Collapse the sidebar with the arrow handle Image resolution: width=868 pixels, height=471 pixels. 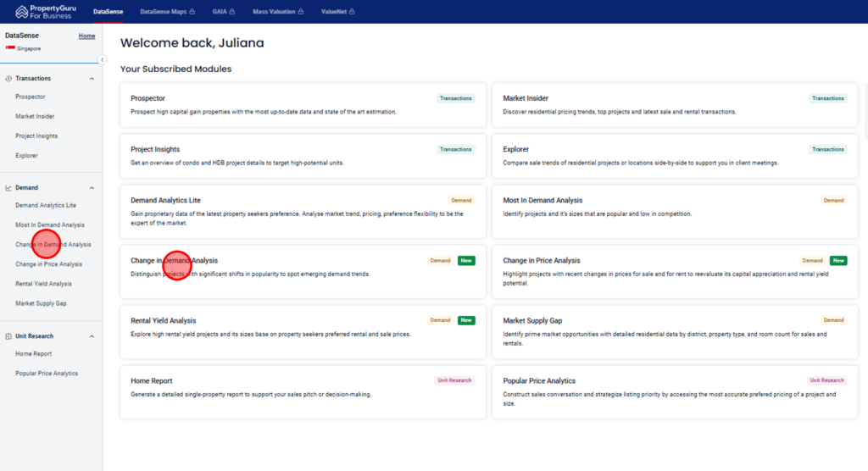pos(102,60)
